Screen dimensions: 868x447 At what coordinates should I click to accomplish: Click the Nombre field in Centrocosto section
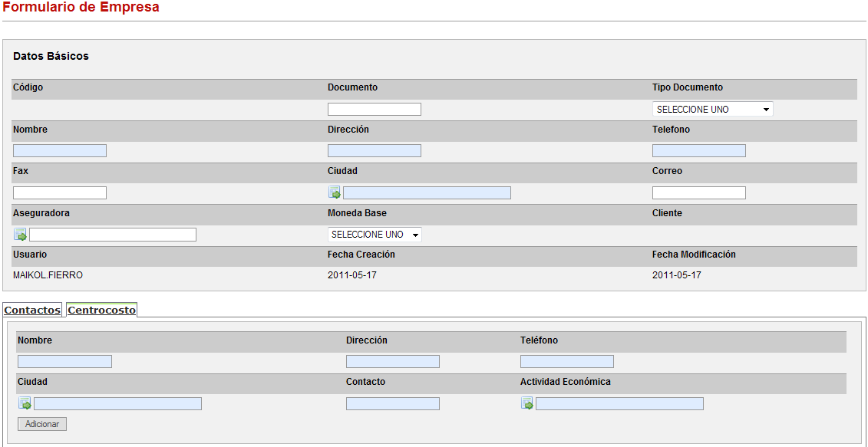click(64, 362)
